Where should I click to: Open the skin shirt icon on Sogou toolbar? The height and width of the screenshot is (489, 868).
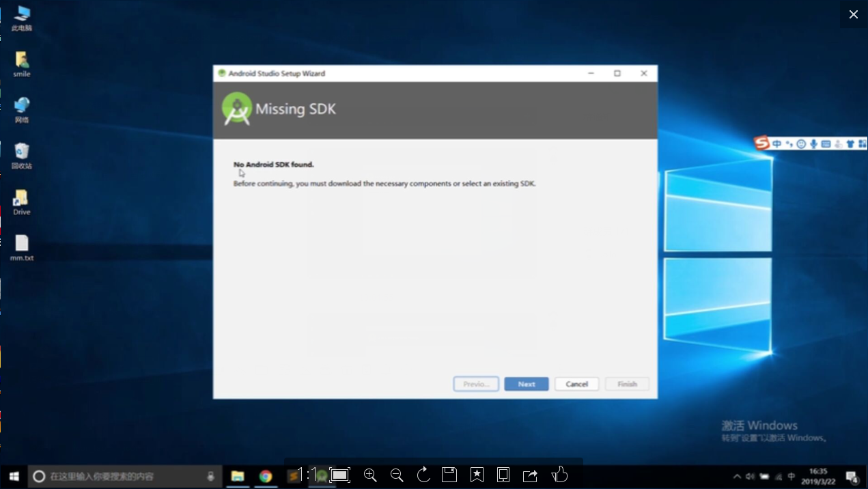(850, 144)
